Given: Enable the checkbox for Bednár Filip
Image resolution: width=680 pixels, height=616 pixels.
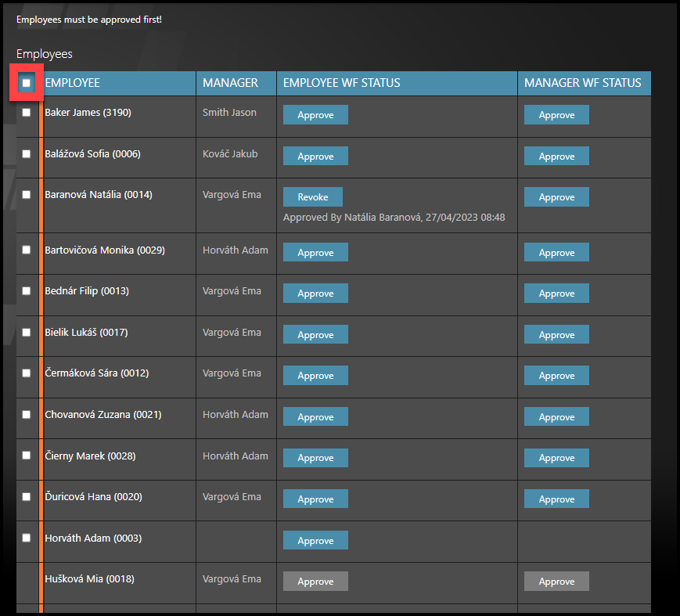Looking at the screenshot, I should pos(27,291).
